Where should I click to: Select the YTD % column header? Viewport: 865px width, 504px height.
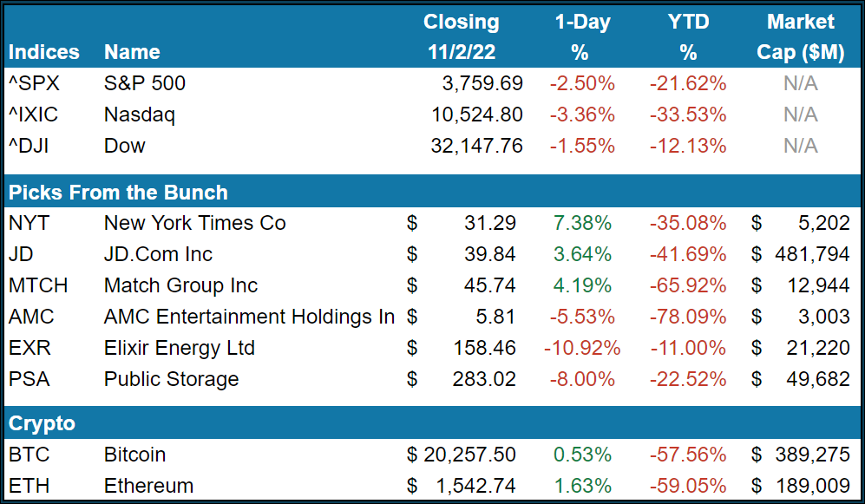click(688, 36)
